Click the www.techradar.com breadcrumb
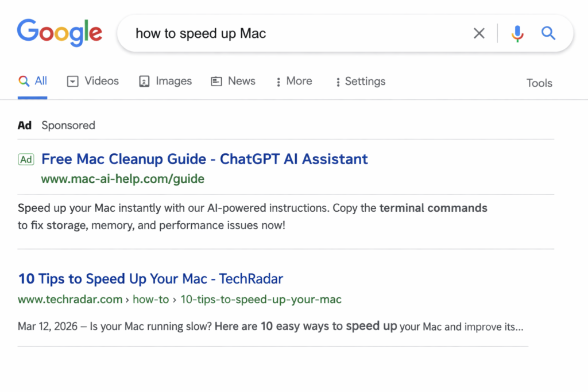The image size is (588, 392). click(70, 300)
